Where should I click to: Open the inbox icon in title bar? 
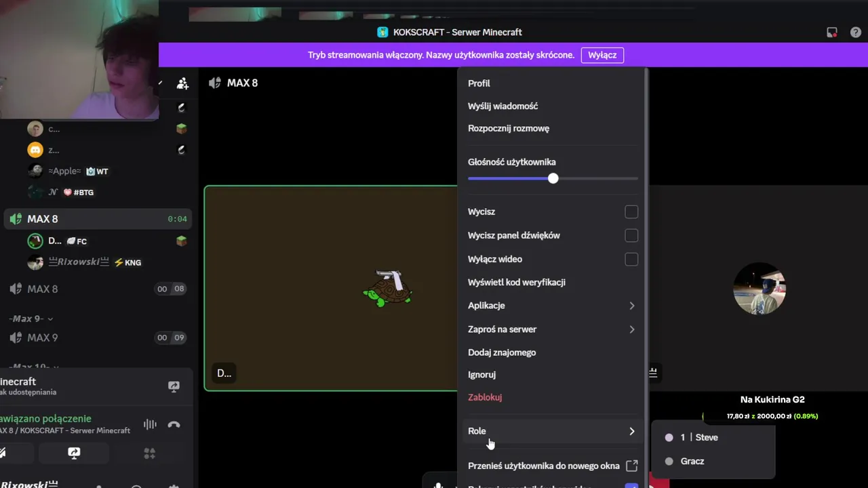832,32
